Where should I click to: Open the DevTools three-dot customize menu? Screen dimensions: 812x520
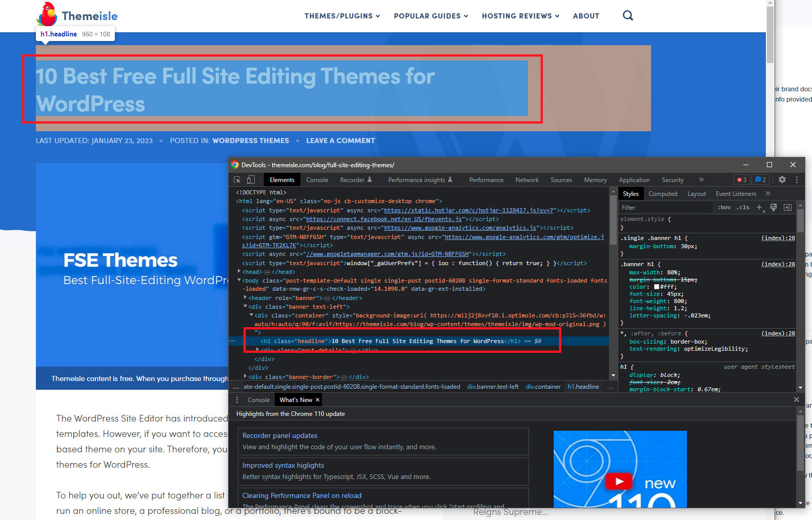click(x=797, y=179)
